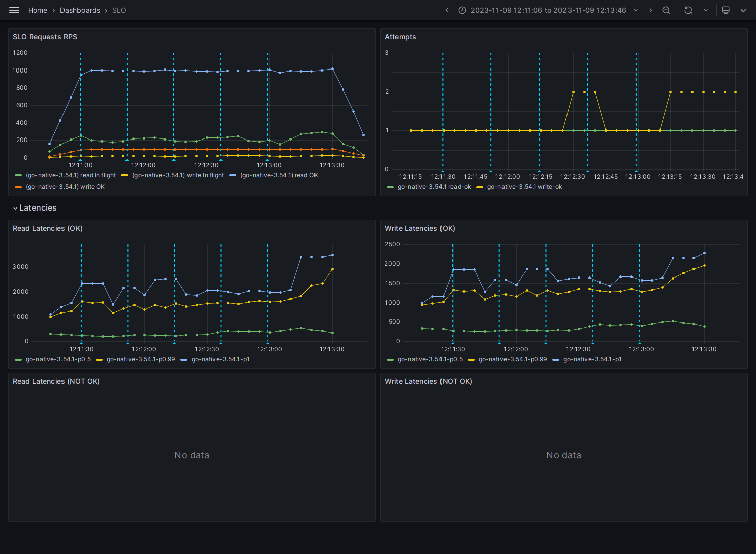Toggle p0.99 series in Write Latencies legend

[x=513, y=359]
